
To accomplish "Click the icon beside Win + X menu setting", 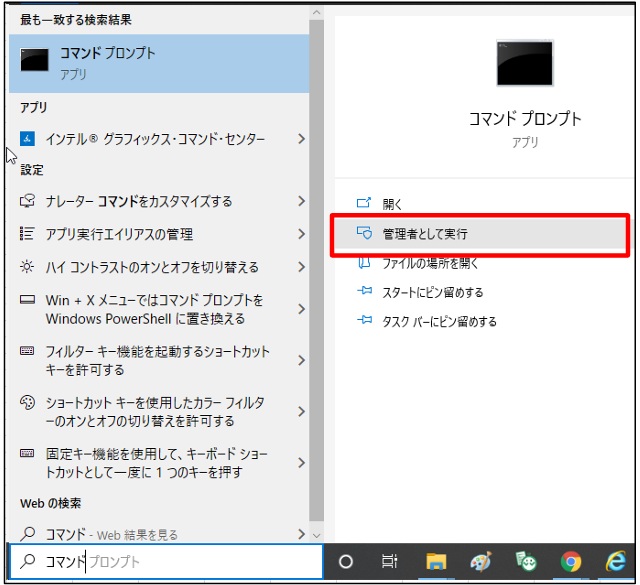I will point(27,300).
